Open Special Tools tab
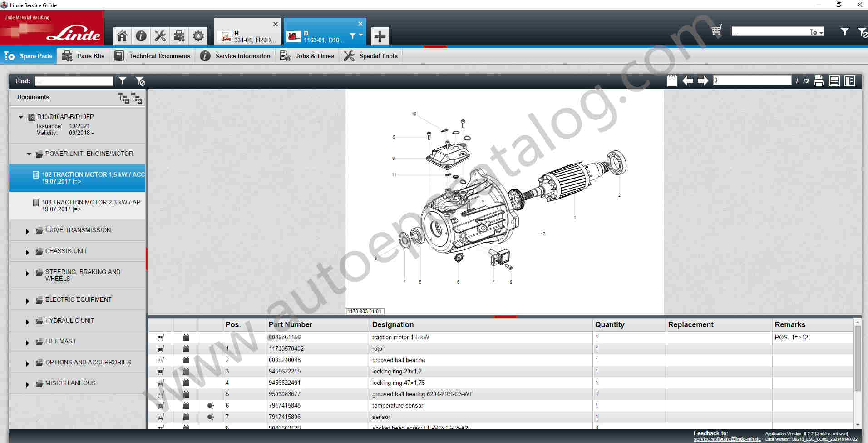 [x=371, y=56]
